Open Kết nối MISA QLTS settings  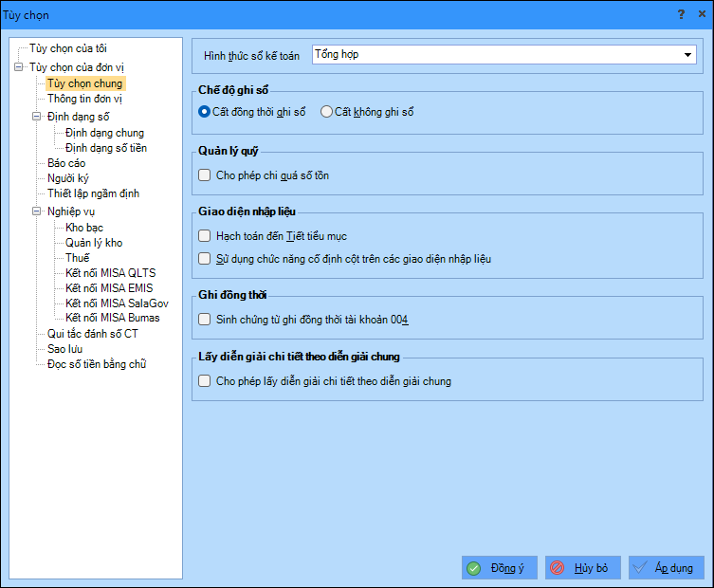coord(111,273)
